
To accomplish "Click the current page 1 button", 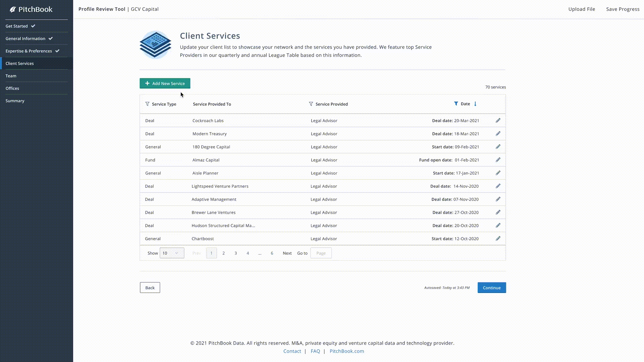I will tap(211, 253).
